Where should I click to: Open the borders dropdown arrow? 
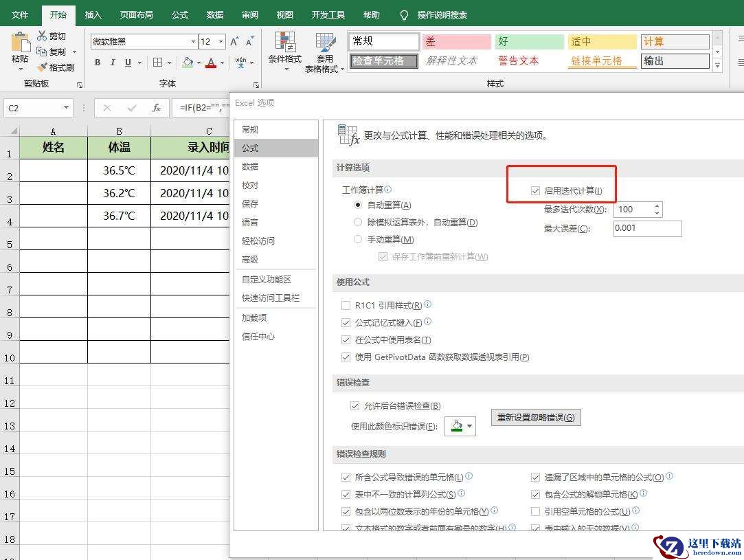click(170, 63)
